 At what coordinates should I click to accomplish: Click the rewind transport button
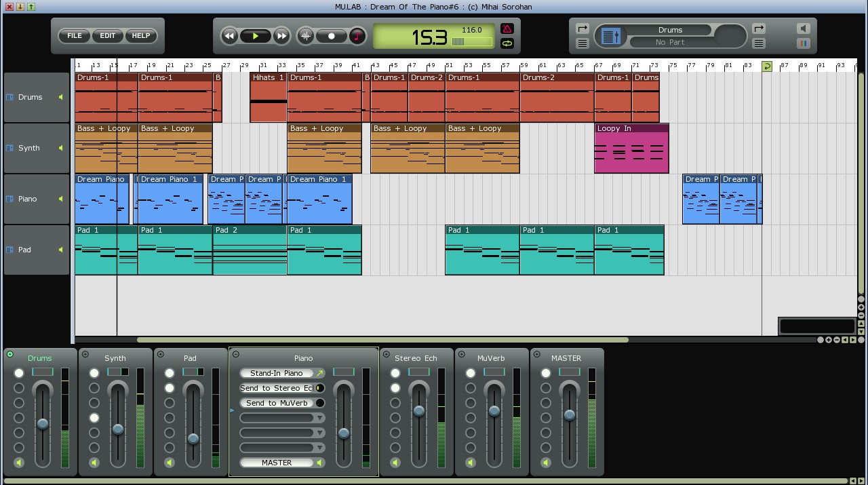[230, 36]
